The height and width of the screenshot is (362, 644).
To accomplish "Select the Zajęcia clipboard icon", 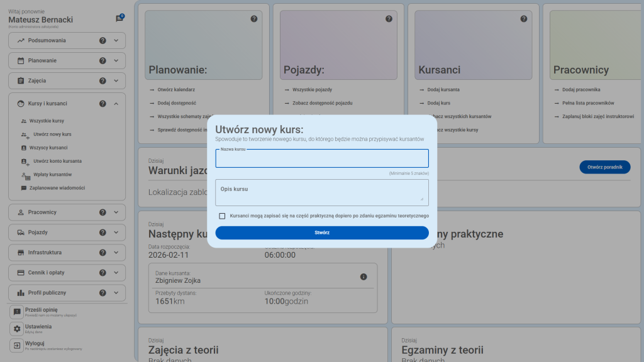I will pos(22,80).
